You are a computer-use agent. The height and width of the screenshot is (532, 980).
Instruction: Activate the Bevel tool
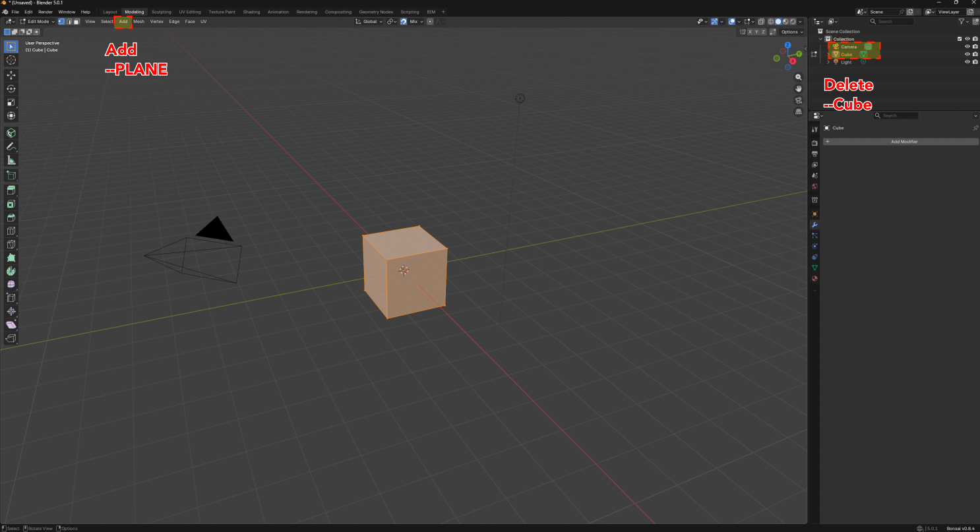(11, 217)
